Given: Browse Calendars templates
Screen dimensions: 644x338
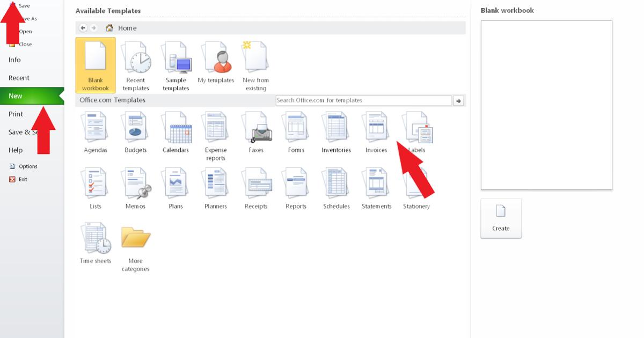Looking at the screenshot, I should pos(175,131).
